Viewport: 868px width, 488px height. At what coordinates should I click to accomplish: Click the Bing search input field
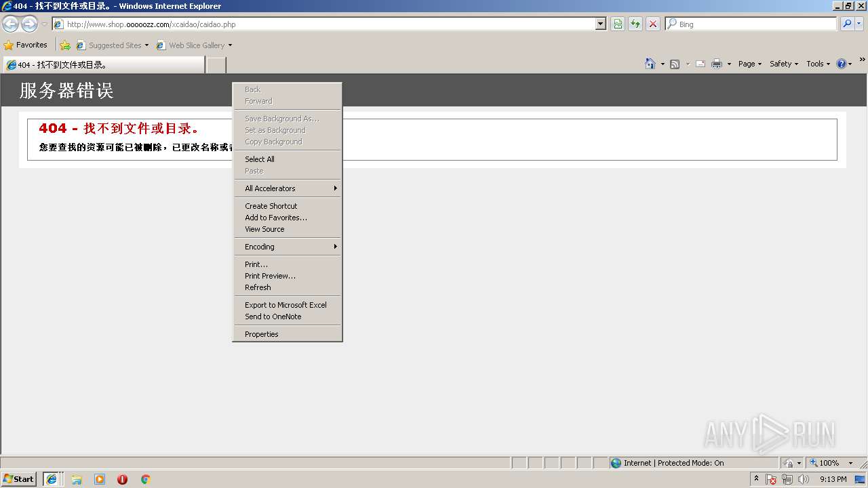(x=751, y=24)
